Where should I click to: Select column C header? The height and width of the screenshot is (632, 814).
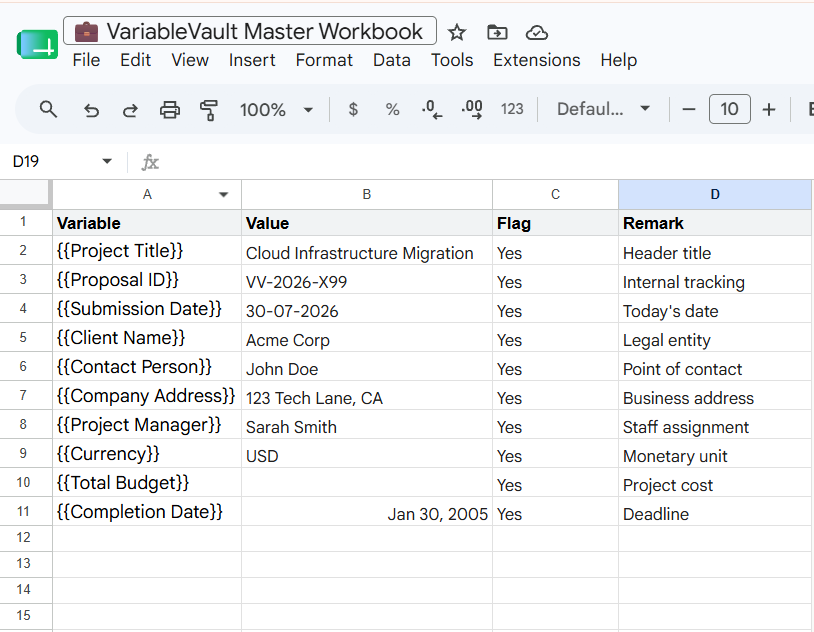555,195
